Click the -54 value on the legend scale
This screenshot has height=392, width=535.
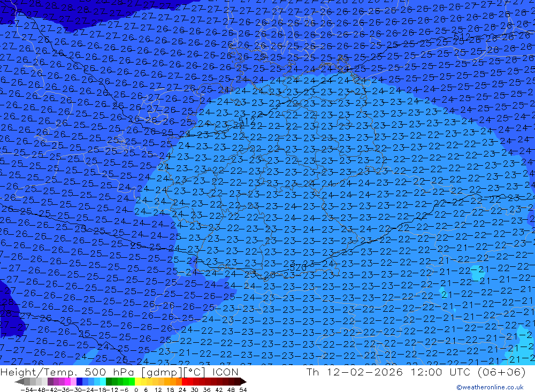pyautogui.click(x=27, y=390)
